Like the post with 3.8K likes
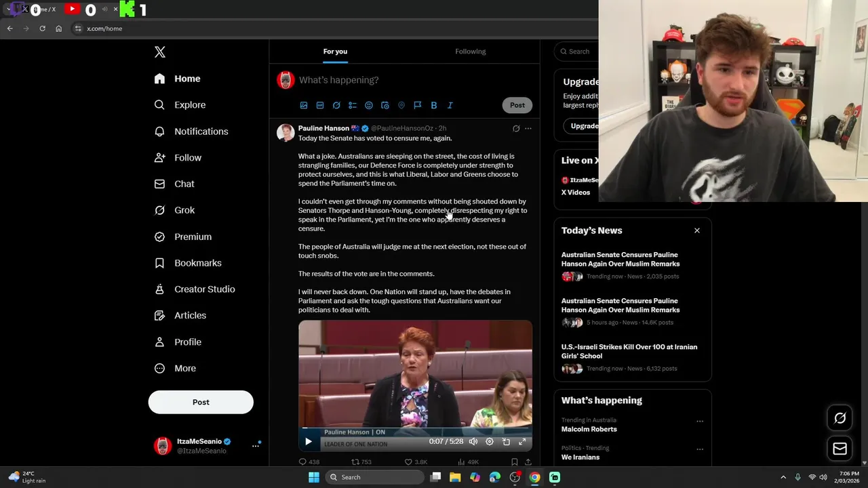 416,462
